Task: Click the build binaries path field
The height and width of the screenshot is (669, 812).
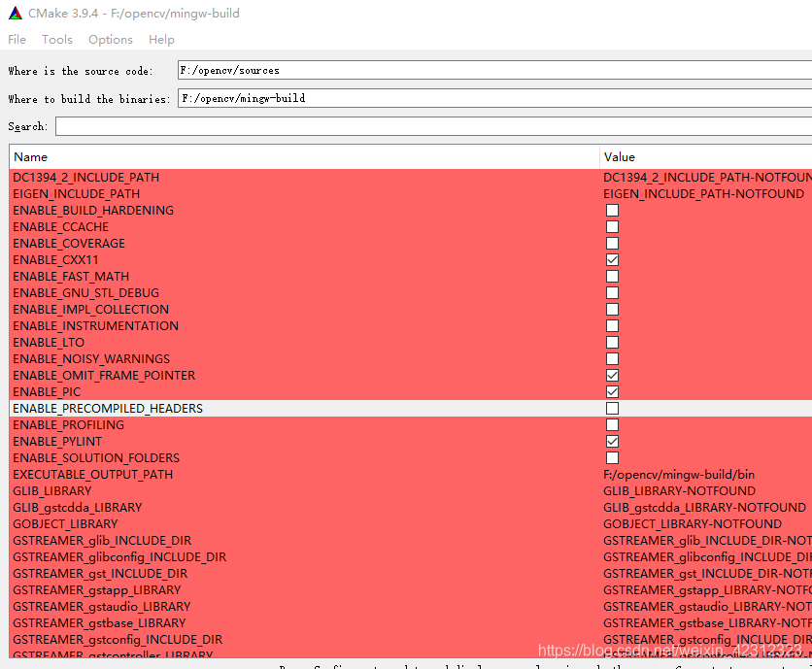Action: tap(494, 98)
